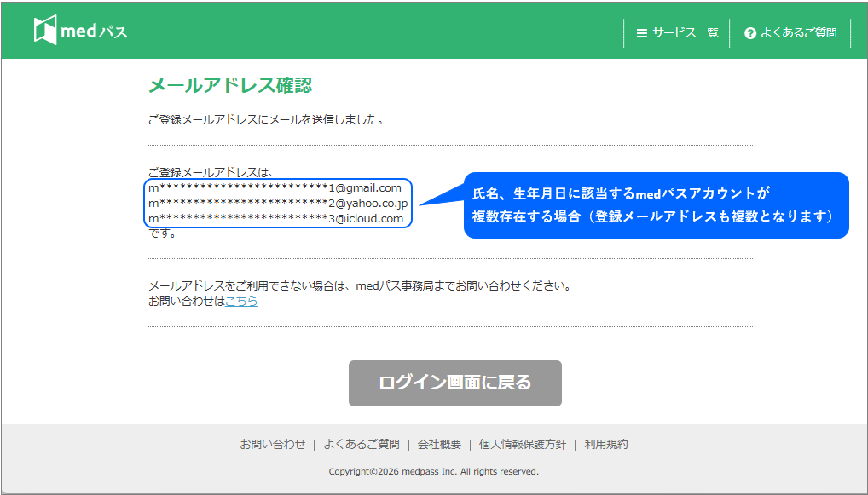Image resolution: width=868 pixels, height=495 pixels.
Task: Click the medpass Inc. copyright text
Action: pos(433,471)
